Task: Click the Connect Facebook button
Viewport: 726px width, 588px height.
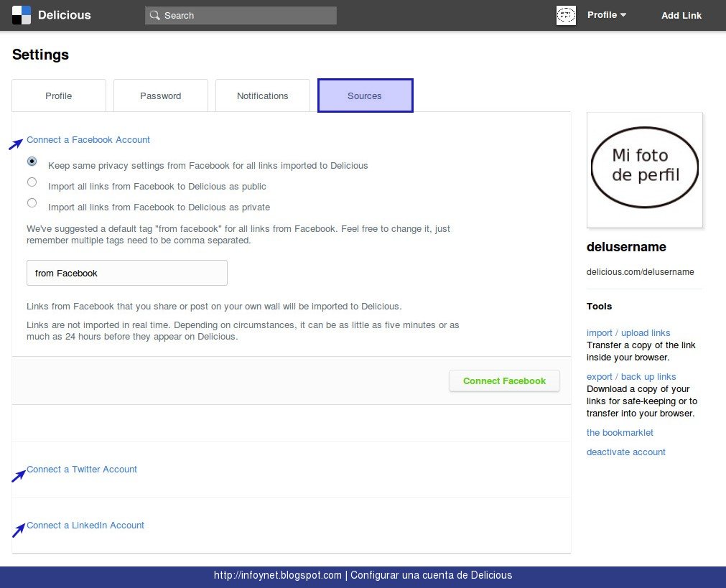Action: (x=504, y=381)
